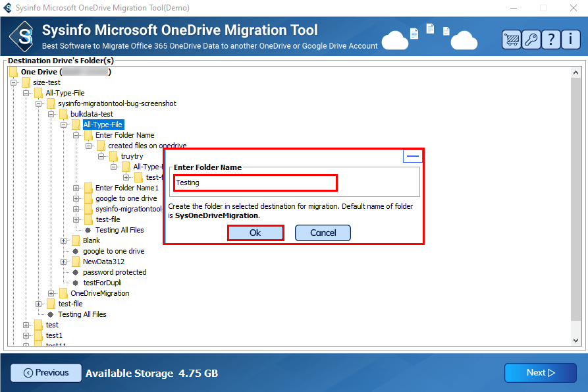The image size is (588, 392).
Task: Click the question mark help icon
Action: click(550, 40)
